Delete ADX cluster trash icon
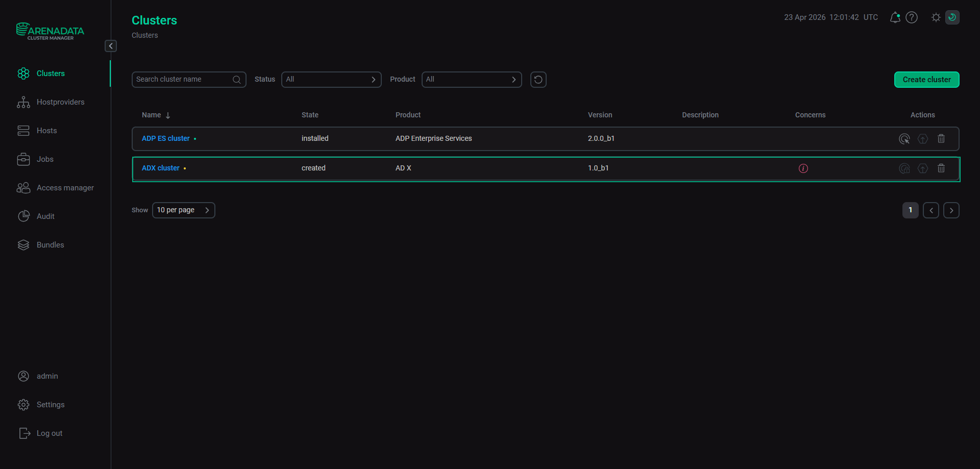The height and width of the screenshot is (469, 980). (x=941, y=168)
